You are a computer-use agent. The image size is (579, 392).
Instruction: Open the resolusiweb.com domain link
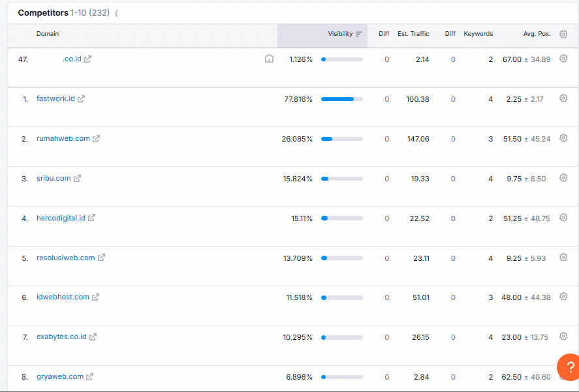(x=66, y=258)
